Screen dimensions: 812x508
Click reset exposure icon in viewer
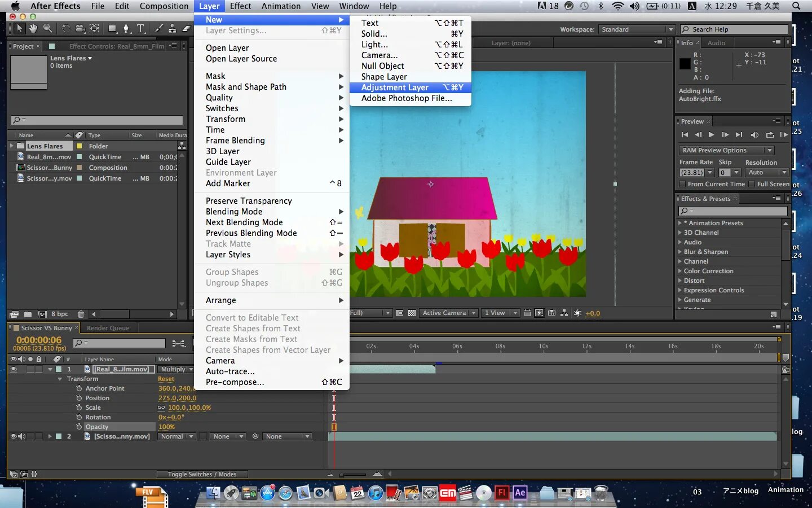pyautogui.click(x=577, y=313)
